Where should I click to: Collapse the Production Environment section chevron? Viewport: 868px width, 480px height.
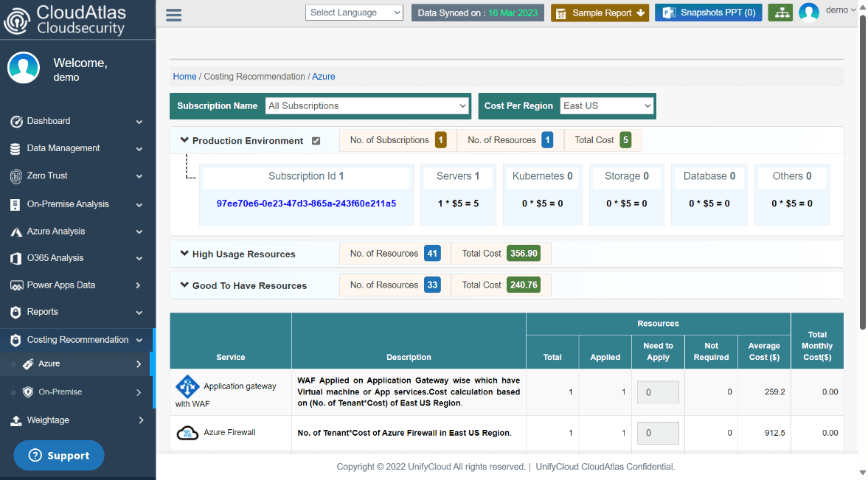(x=184, y=140)
